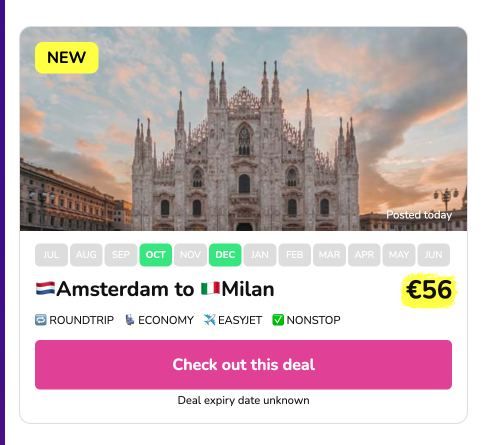This screenshot has height=445, width=485.
Task: Click the Check out this deal button
Action: pos(243,365)
